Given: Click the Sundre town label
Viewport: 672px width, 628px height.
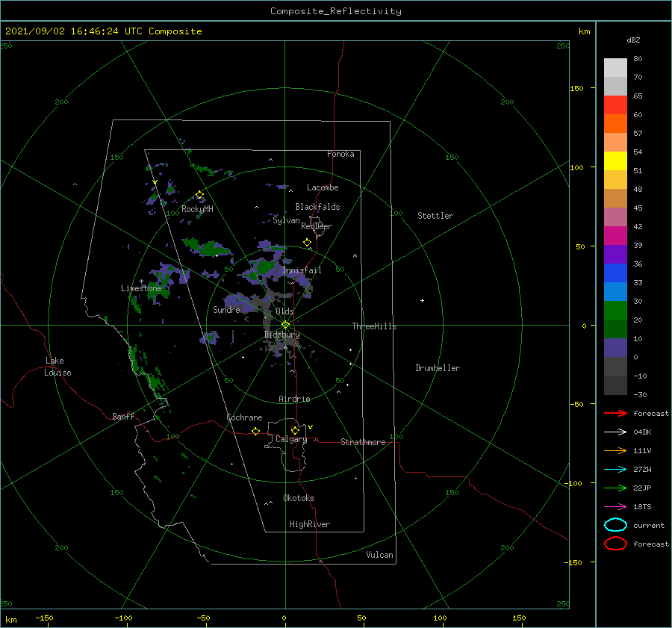Looking at the screenshot, I should 226,309.
